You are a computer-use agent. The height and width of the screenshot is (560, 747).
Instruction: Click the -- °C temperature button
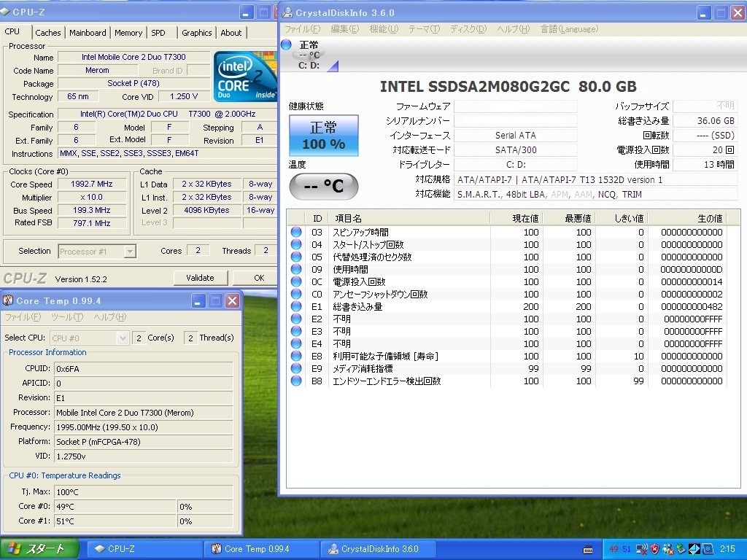coord(323,187)
